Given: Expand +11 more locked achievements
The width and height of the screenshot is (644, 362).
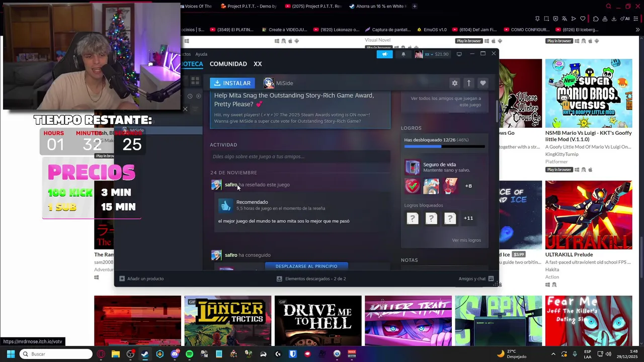Looking at the screenshot, I should tap(468, 218).
